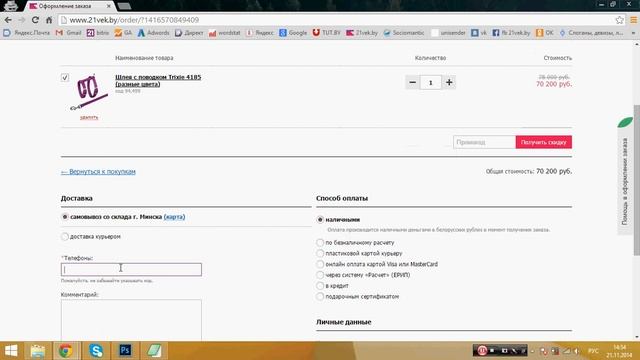The width and height of the screenshot is (640, 360).
Task: Open Photoshop from the taskbar
Action: point(125,351)
